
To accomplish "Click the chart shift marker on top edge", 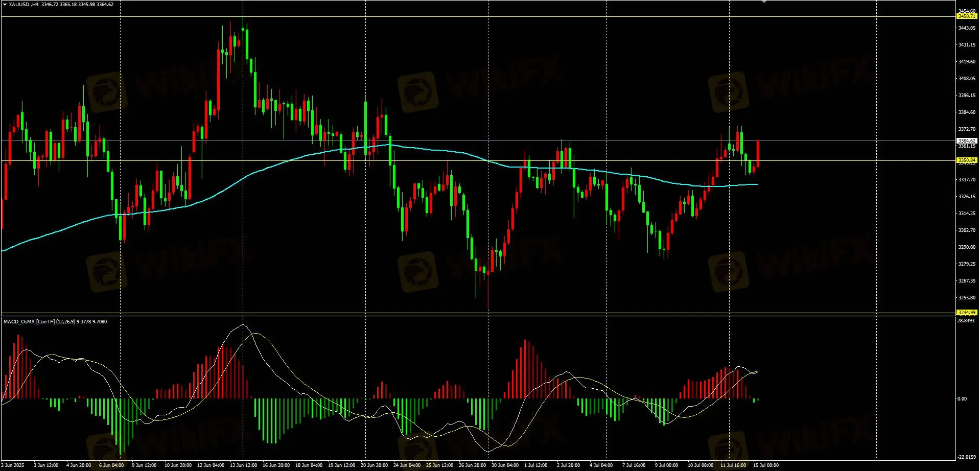I will pyautogui.click(x=764, y=2).
